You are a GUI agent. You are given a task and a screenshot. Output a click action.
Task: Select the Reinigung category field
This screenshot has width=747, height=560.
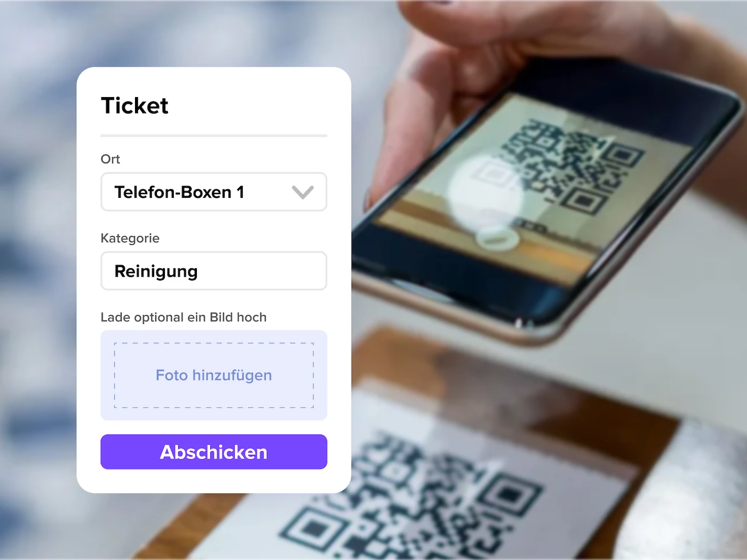point(213,271)
